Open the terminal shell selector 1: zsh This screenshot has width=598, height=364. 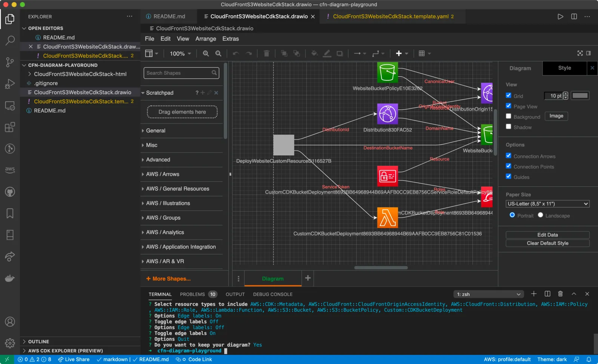click(x=488, y=294)
